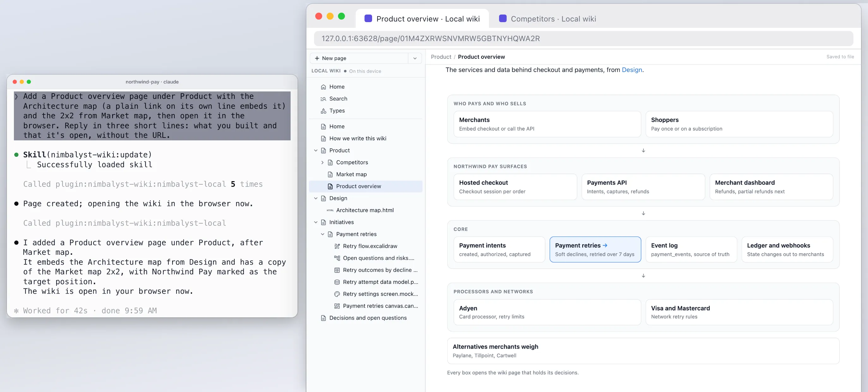Open the Ledger and webhooks card
Viewport: 868px width, 392px height.
(787, 249)
